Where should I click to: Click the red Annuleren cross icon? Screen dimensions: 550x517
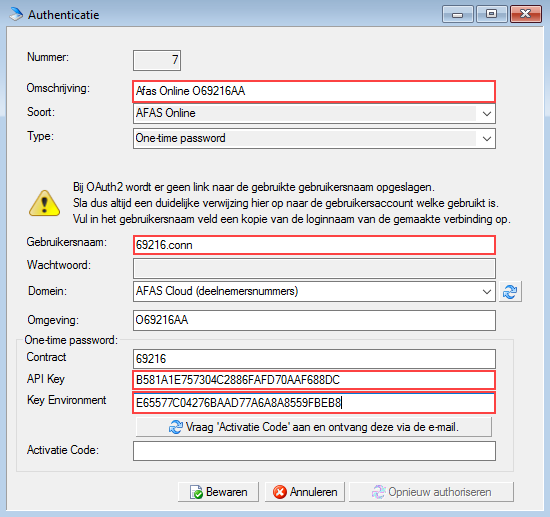(280, 492)
